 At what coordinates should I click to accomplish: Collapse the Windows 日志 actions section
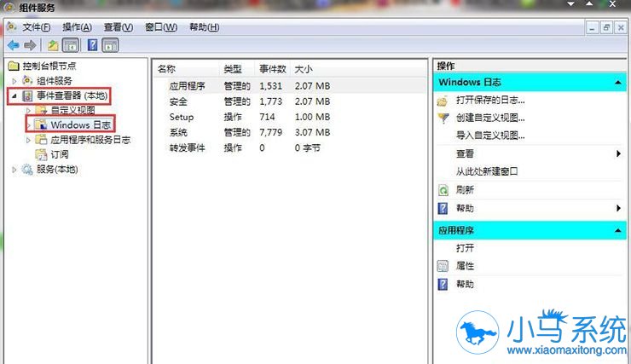(x=617, y=83)
